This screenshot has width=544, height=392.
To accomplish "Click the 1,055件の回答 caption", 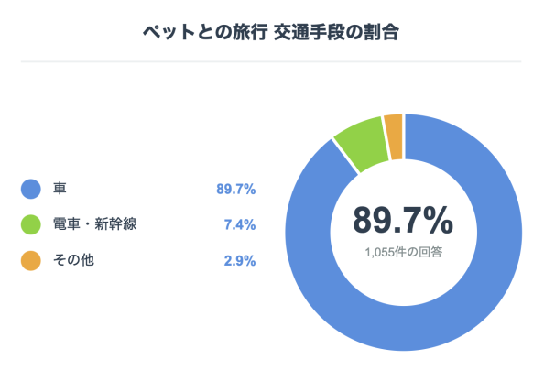I will tap(404, 252).
